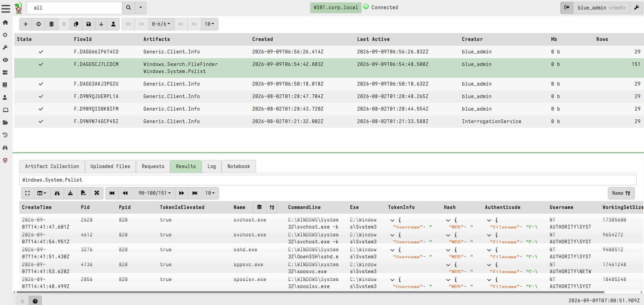This screenshot has height=305, width=644.
Task: Collapse Hash JSON in sshd.exe row
Action: 448,250
